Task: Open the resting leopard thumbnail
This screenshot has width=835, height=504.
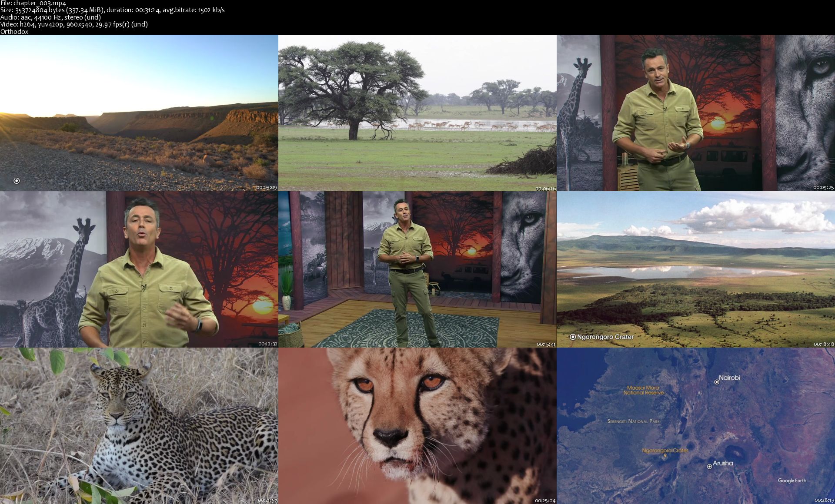Action: [139, 426]
